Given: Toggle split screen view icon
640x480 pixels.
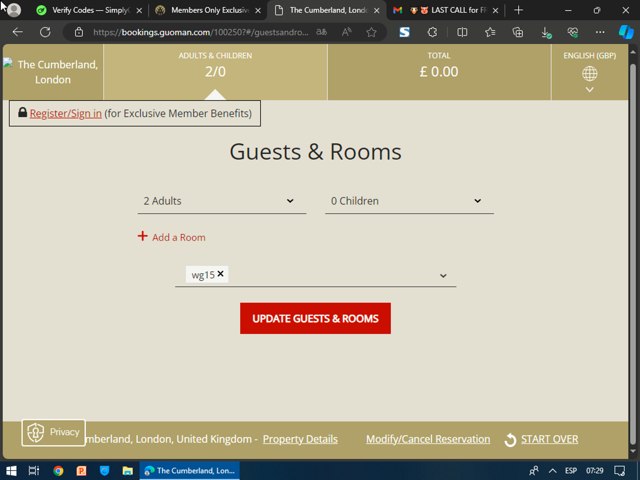Looking at the screenshot, I should [462, 32].
